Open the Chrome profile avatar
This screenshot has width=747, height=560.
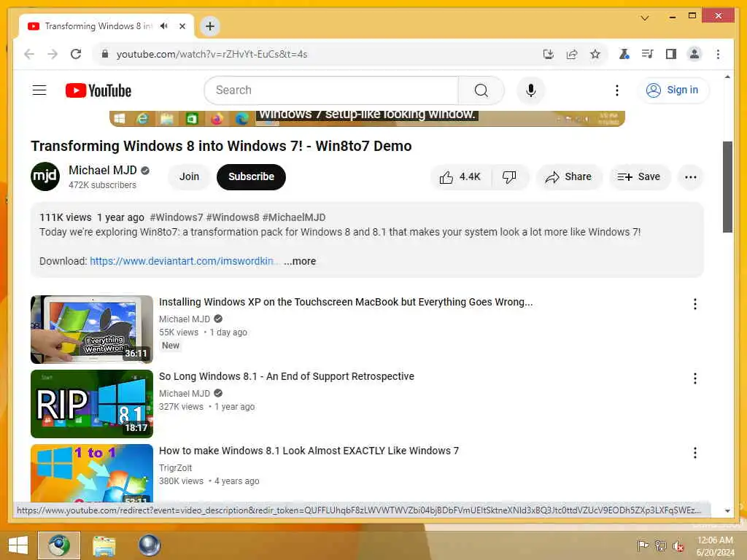[694, 54]
